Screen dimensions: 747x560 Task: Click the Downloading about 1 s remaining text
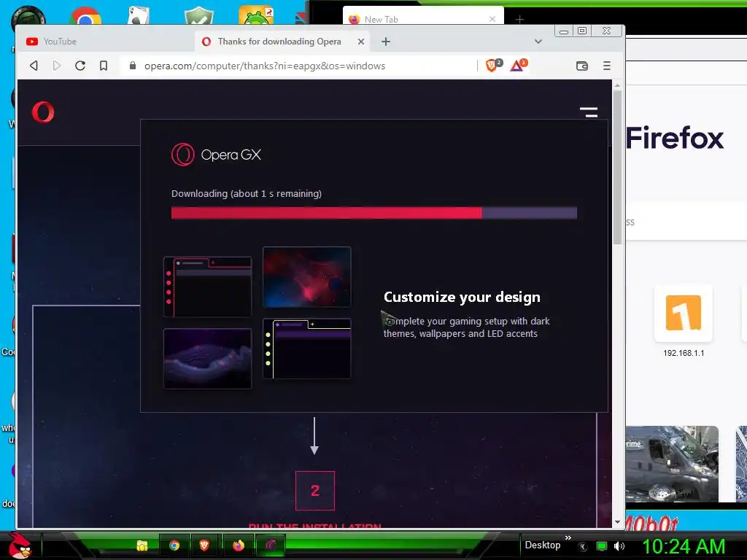(x=247, y=193)
